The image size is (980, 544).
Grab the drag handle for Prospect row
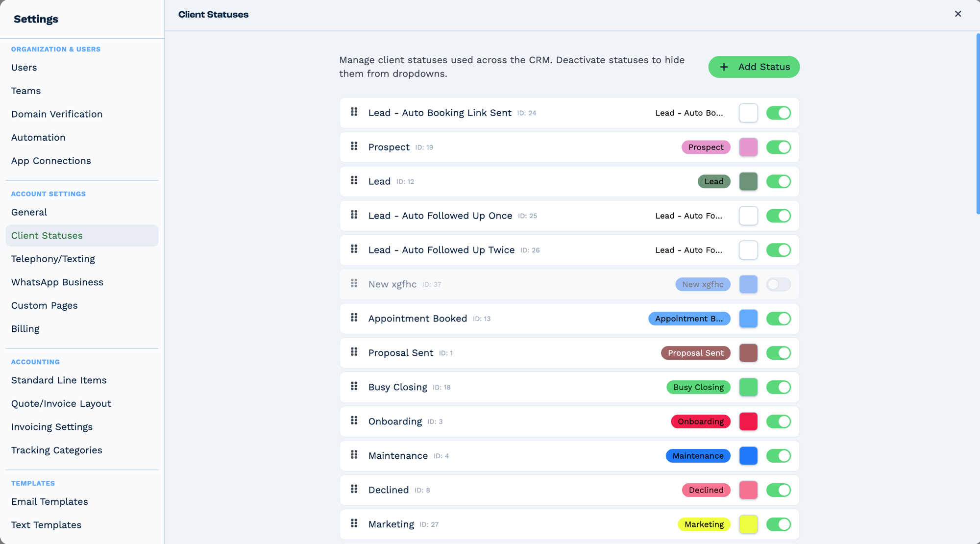click(x=354, y=147)
